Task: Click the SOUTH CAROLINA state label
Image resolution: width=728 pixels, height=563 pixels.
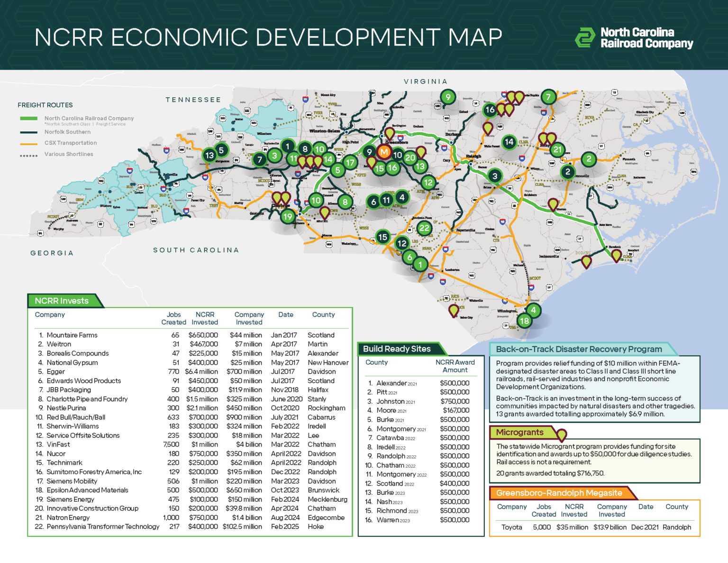Action: pos(196,250)
